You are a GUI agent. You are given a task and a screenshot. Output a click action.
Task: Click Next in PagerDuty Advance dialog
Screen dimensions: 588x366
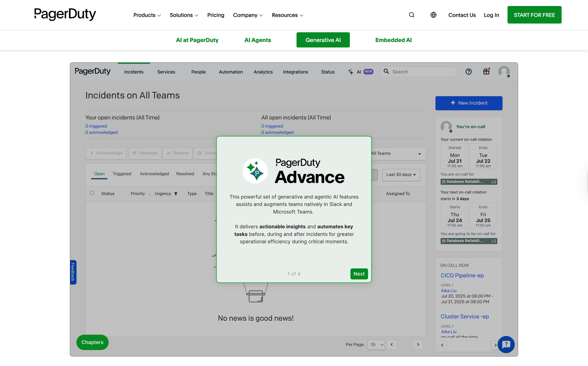tap(359, 274)
